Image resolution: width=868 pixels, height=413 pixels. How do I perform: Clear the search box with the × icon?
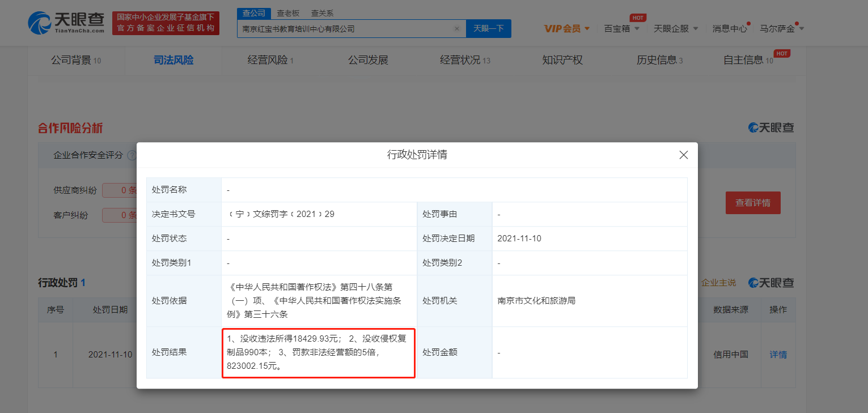tap(457, 28)
